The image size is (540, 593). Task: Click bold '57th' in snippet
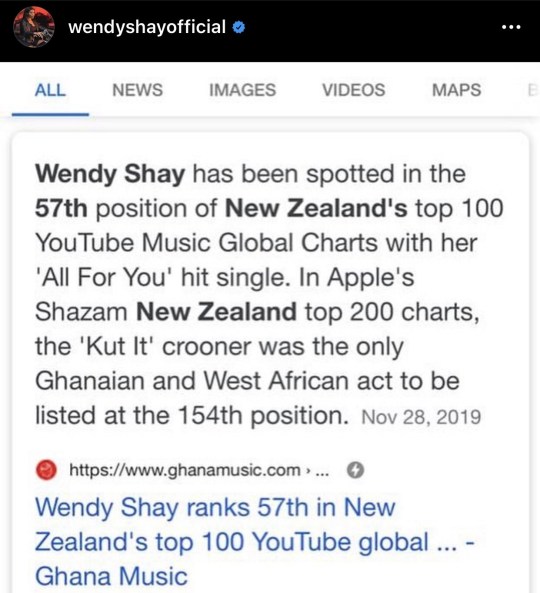tap(61, 208)
